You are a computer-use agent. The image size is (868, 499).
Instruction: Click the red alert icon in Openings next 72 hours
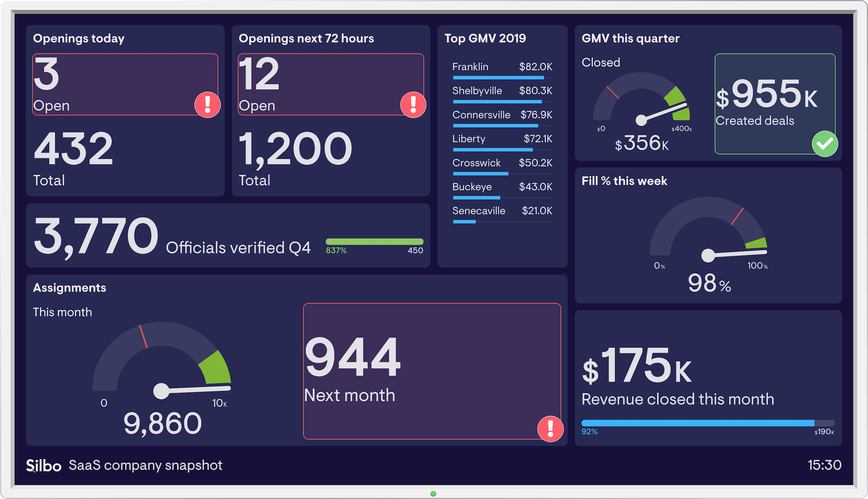click(413, 105)
